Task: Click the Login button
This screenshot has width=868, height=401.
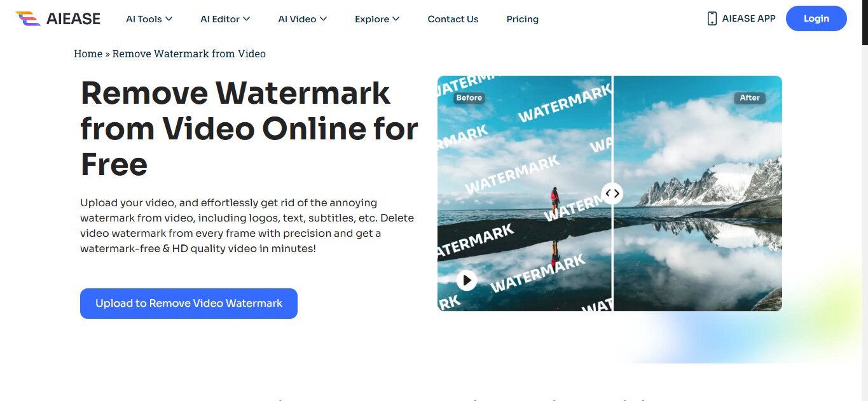Action: click(816, 18)
